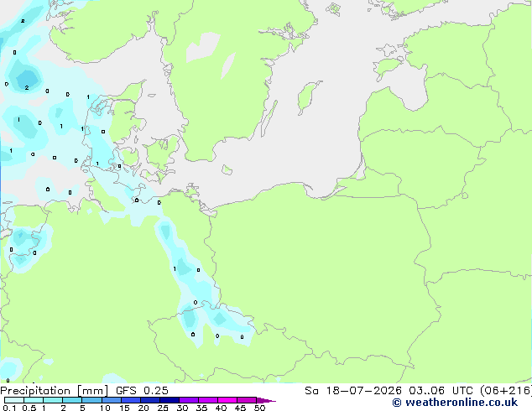532x411 pixels.
Task: Click the "25" legend scale label
Action: [x=163, y=408]
